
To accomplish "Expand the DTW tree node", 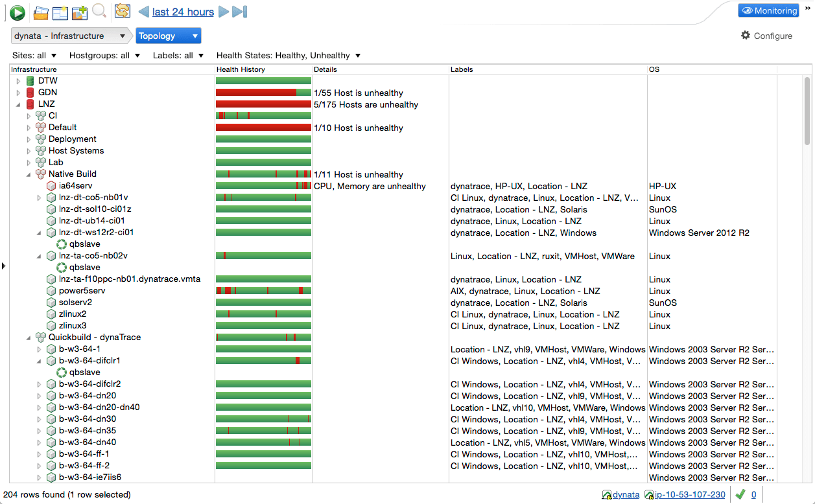I will click(x=18, y=81).
